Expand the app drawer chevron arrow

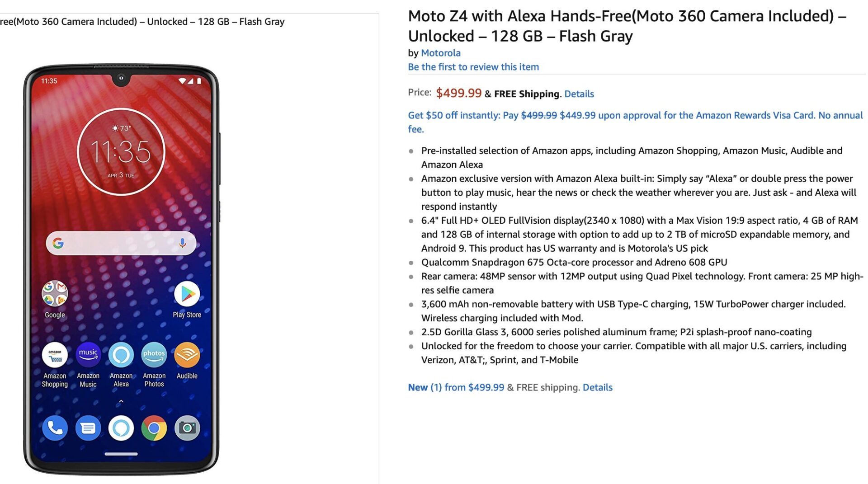(x=121, y=401)
